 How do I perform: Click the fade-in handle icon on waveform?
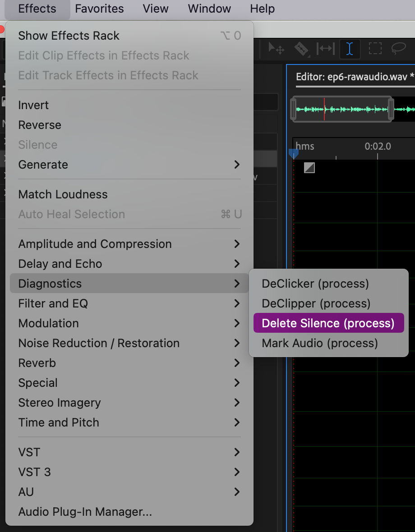[309, 168]
